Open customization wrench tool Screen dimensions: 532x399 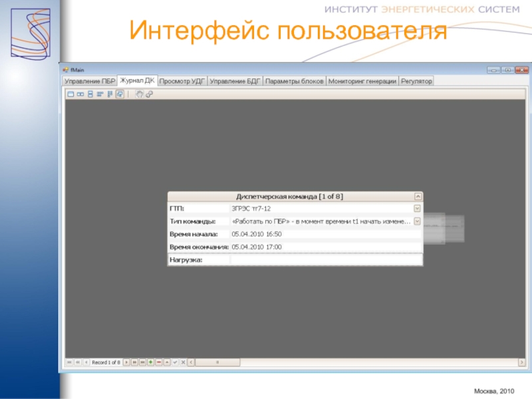149,94
